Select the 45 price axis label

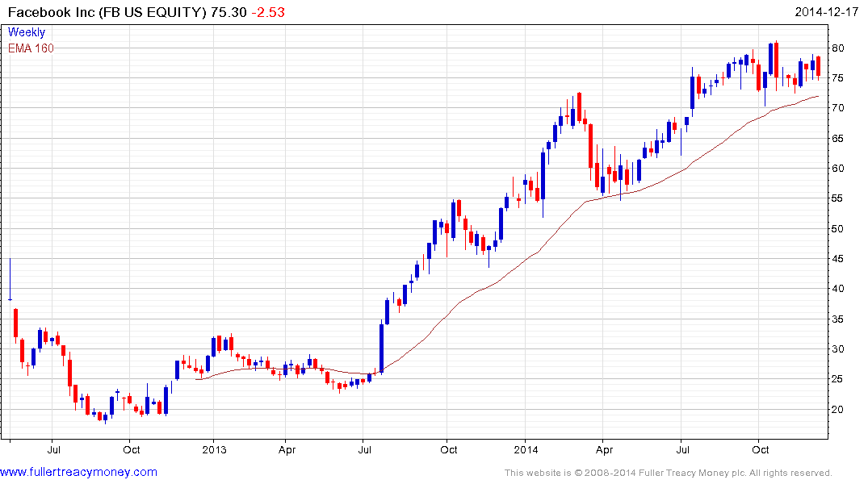[838, 258]
